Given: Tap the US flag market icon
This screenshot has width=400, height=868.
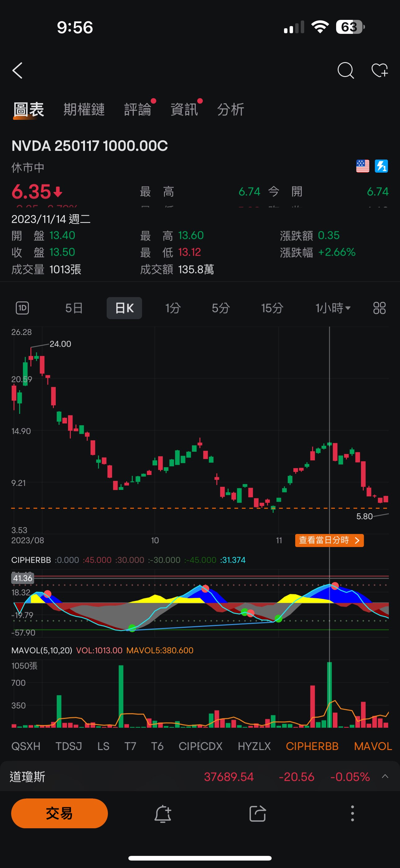Looking at the screenshot, I should pyautogui.click(x=362, y=166).
